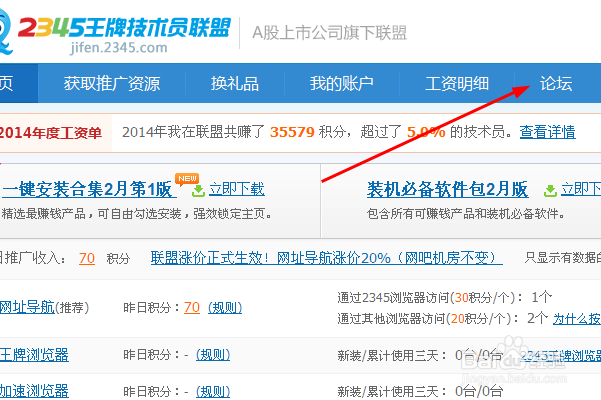Screen dimensions: 601x400
Task: Click the 35579 points figure
Action: pos(292,132)
